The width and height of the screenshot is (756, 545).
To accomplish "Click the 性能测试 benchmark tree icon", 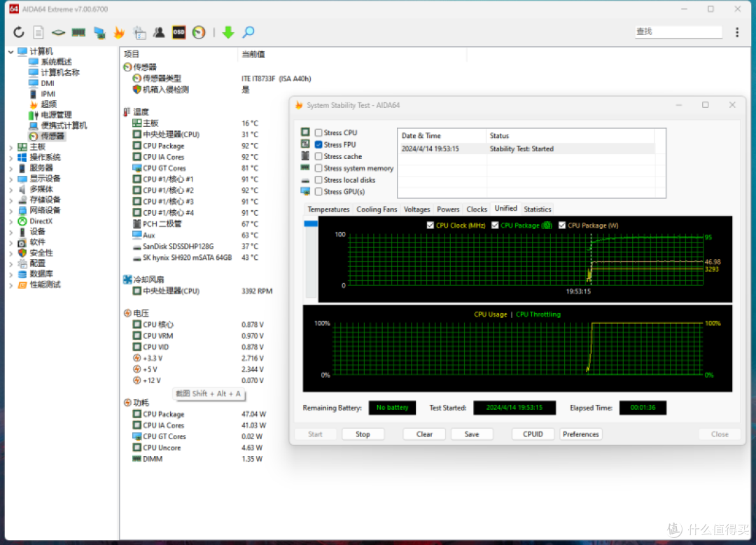I will pyautogui.click(x=22, y=284).
